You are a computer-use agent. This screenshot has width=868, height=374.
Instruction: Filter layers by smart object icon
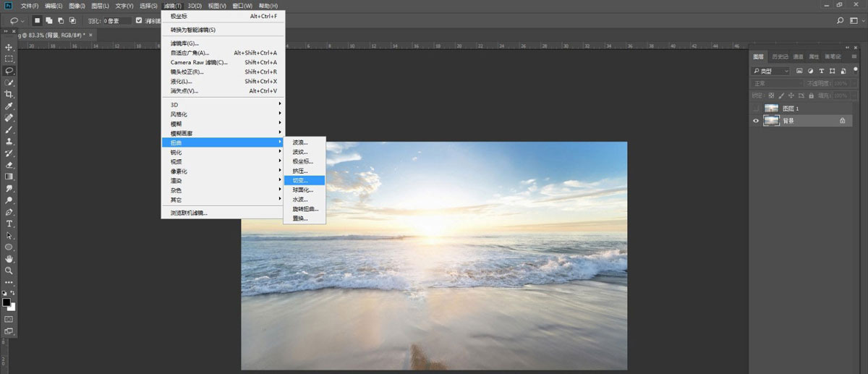843,71
